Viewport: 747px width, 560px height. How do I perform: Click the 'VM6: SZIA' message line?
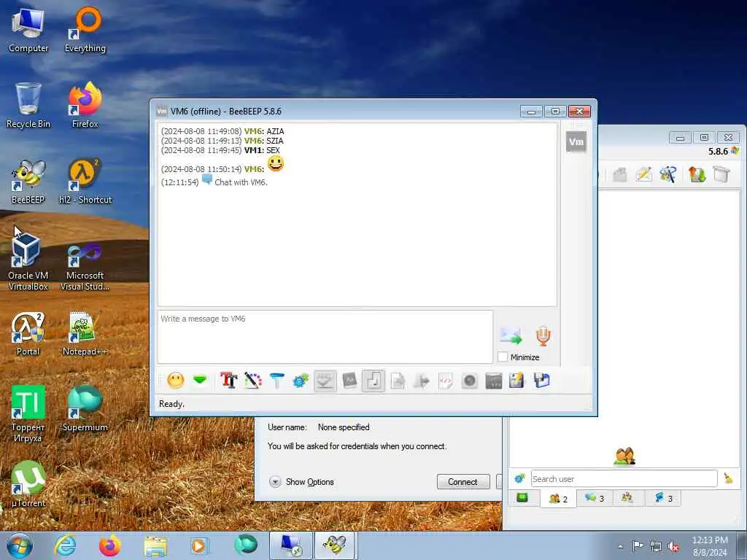222,141
